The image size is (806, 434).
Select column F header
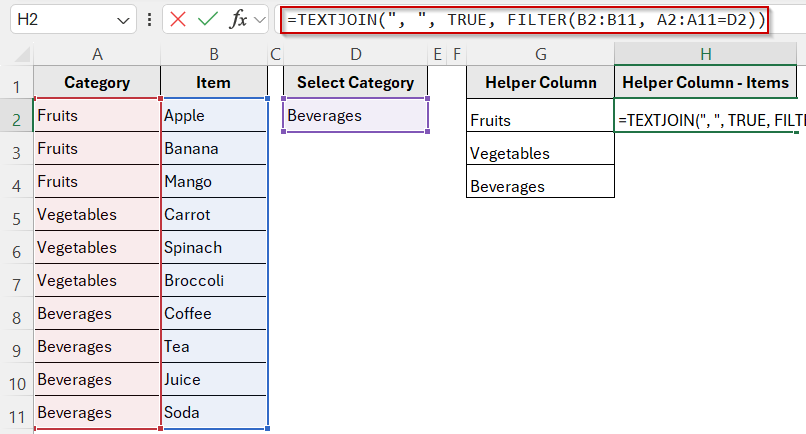click(x=456, y=54)
